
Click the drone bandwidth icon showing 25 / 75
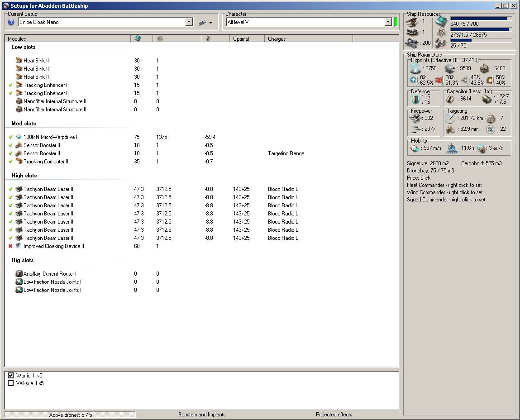pyautogui.click(x=441, y=43)
